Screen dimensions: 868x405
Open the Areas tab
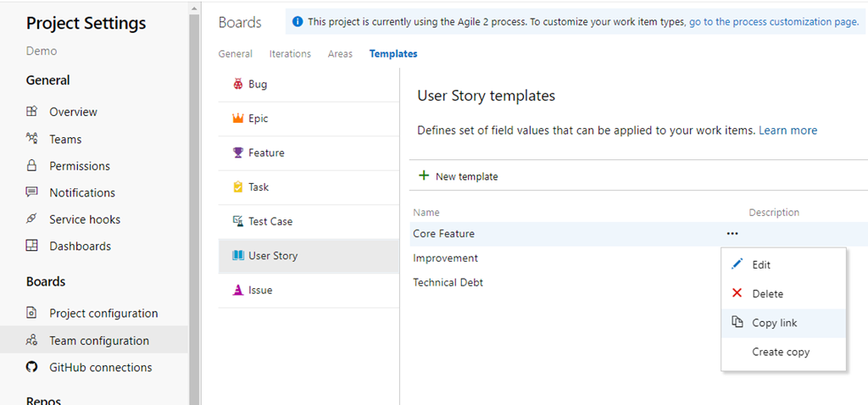(340, 54)
